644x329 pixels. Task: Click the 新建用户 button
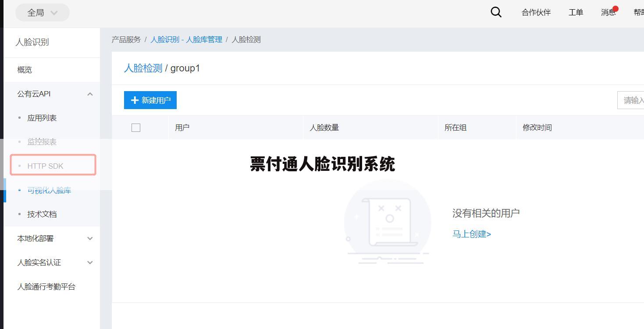[x=150, y=100]
